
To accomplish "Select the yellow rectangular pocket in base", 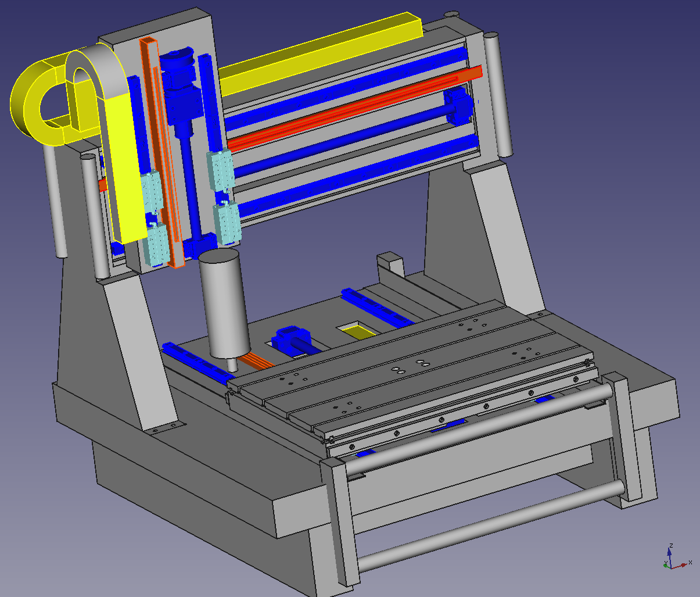I will 358,331.
